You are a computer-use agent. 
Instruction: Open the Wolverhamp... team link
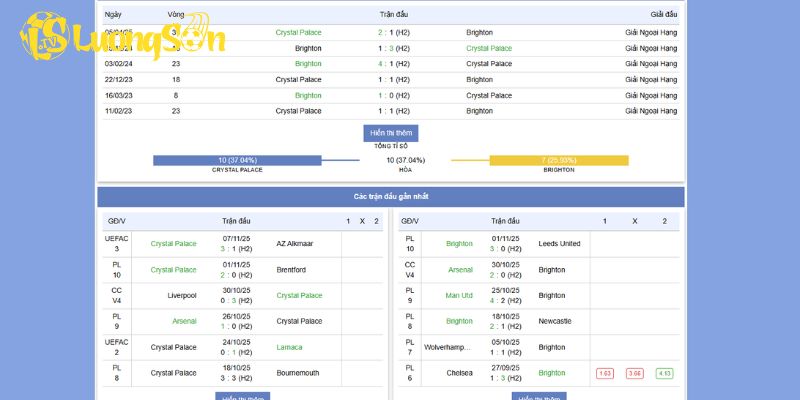click(x=448, y=347)
